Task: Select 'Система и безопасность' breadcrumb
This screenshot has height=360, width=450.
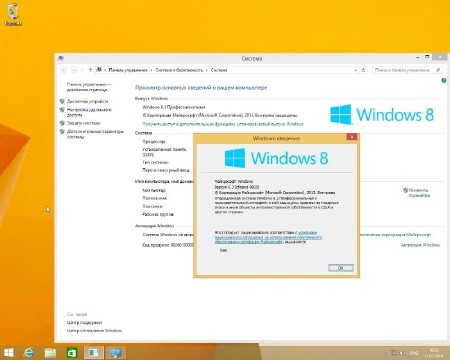Action: coord(179,70)
